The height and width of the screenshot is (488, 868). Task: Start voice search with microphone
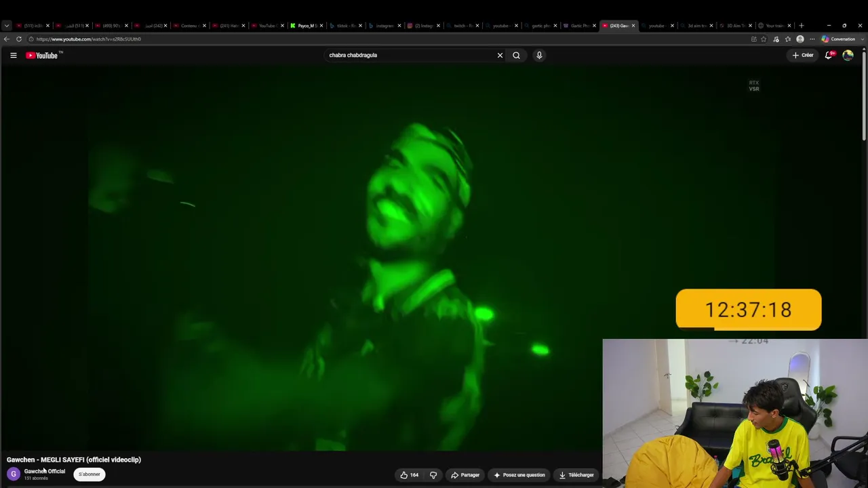click(539, 56)
